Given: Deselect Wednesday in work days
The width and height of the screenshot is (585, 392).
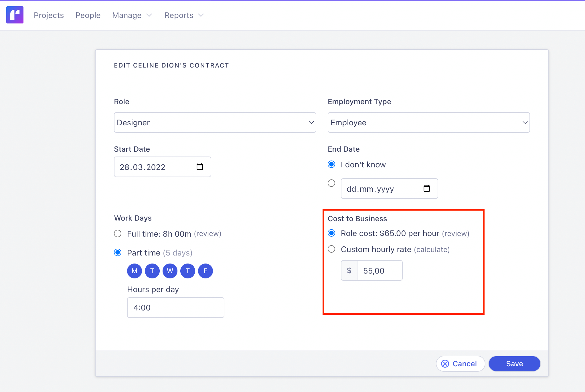Looking at the screenshot, I should coord(170,271).
